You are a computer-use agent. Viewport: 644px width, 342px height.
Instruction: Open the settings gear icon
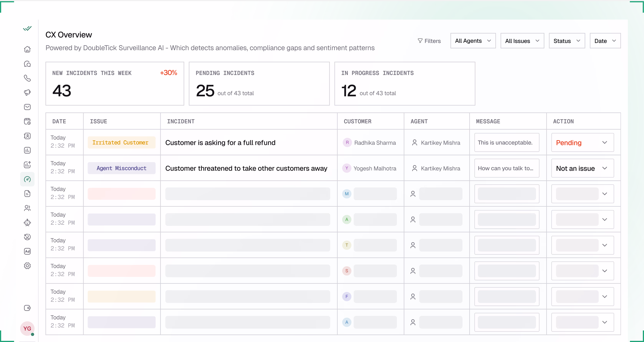27,266
